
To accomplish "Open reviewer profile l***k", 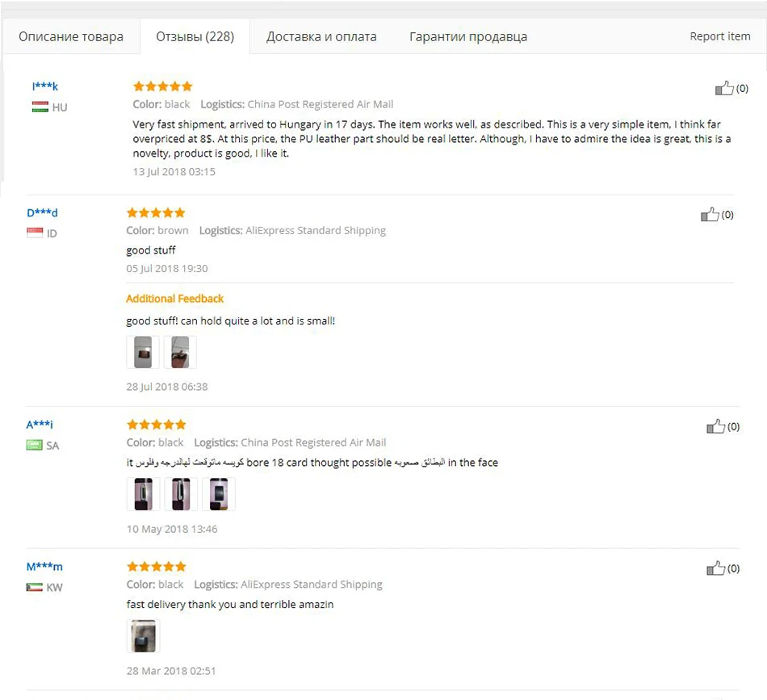I will click(45, 86).
